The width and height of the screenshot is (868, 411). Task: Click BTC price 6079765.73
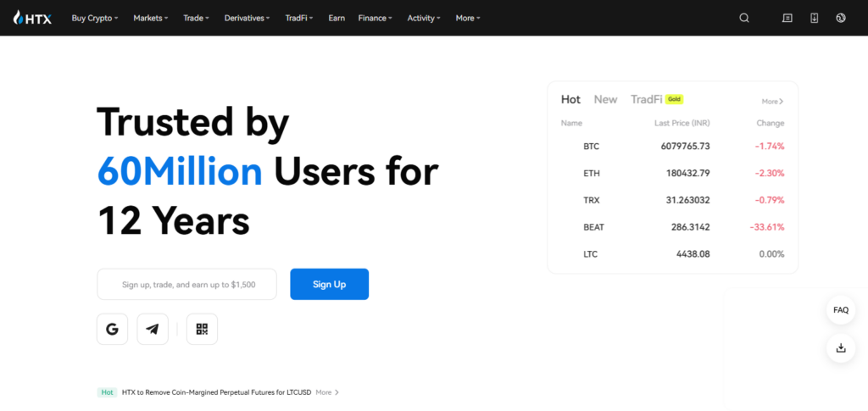point(685,147)
